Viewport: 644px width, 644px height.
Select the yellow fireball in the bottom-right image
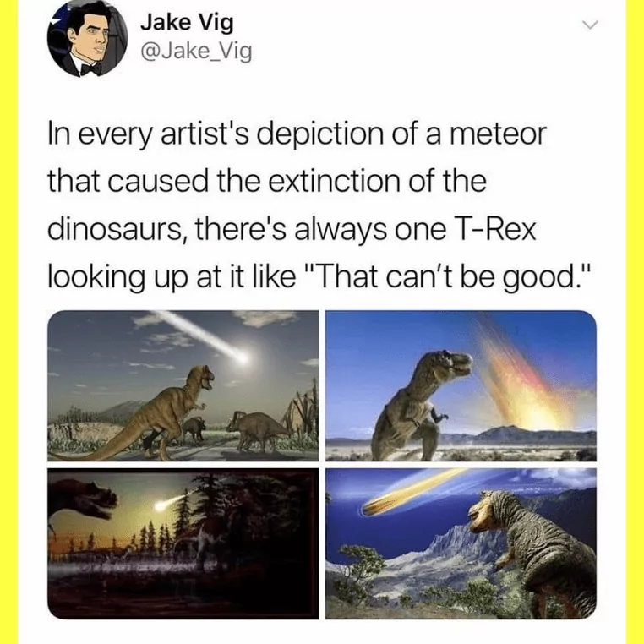coord(407,493)
